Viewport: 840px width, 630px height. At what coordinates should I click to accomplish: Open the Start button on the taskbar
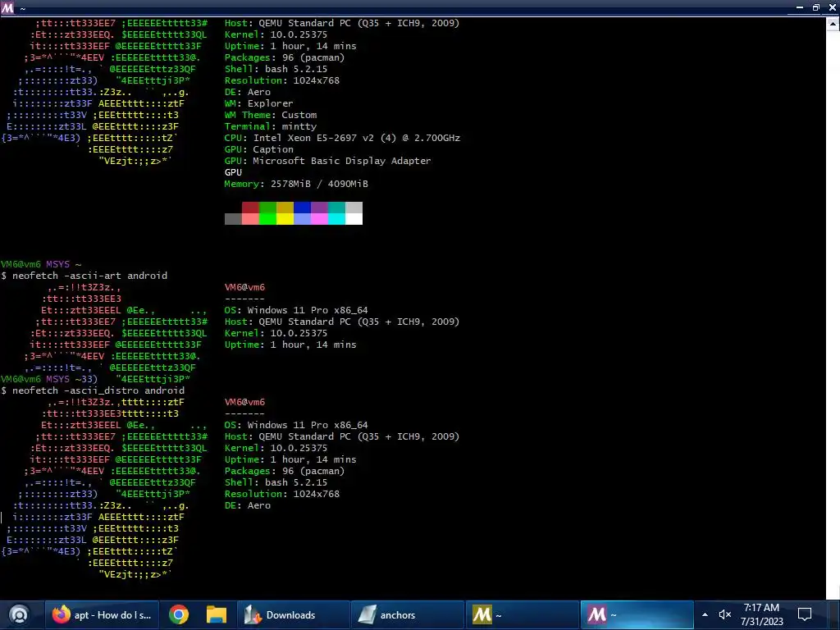coord(20,614)
